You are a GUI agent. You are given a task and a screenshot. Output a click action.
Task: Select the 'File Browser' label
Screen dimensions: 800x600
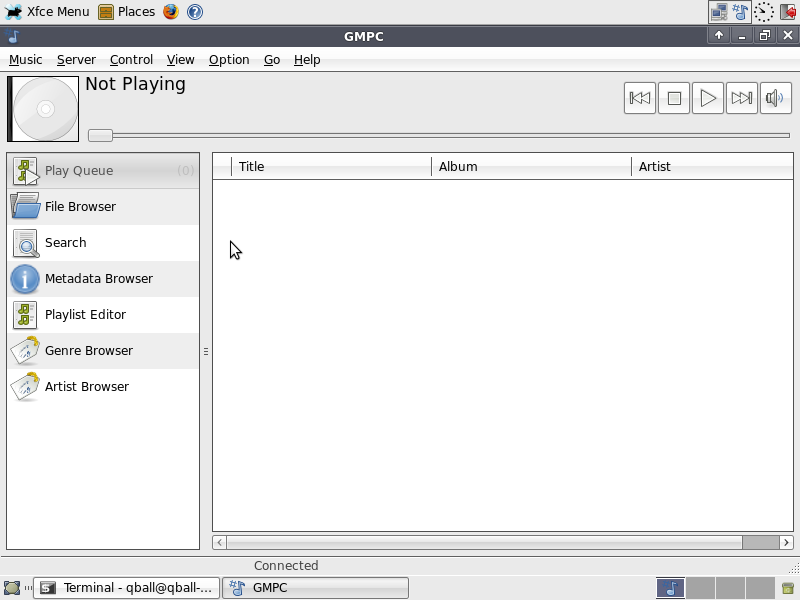[x=80, y=207]
